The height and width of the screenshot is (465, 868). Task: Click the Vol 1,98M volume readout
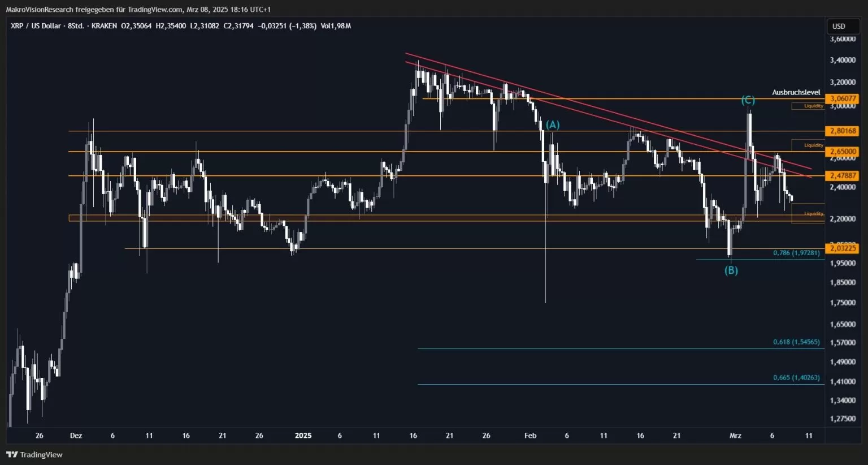336,26
